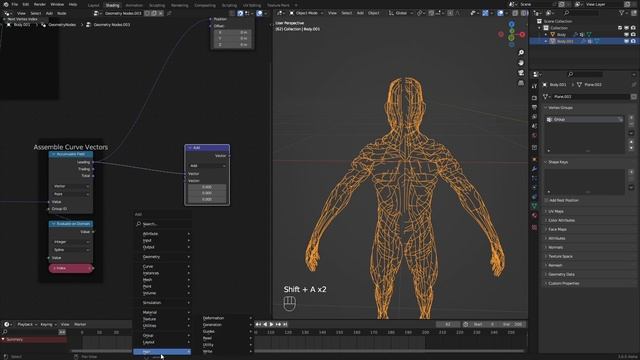Open Vector data type dropdown in Accumulate Field

click(x=71, y=186)
